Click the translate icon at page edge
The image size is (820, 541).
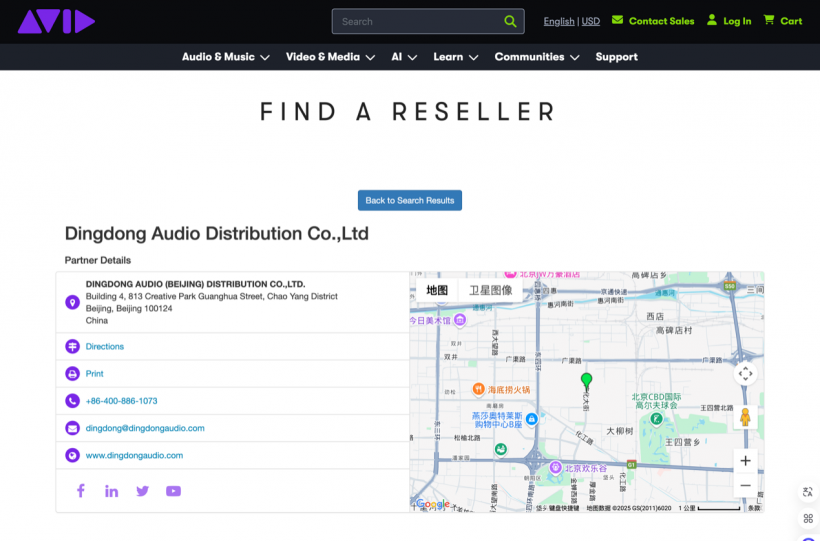[807, 492]
